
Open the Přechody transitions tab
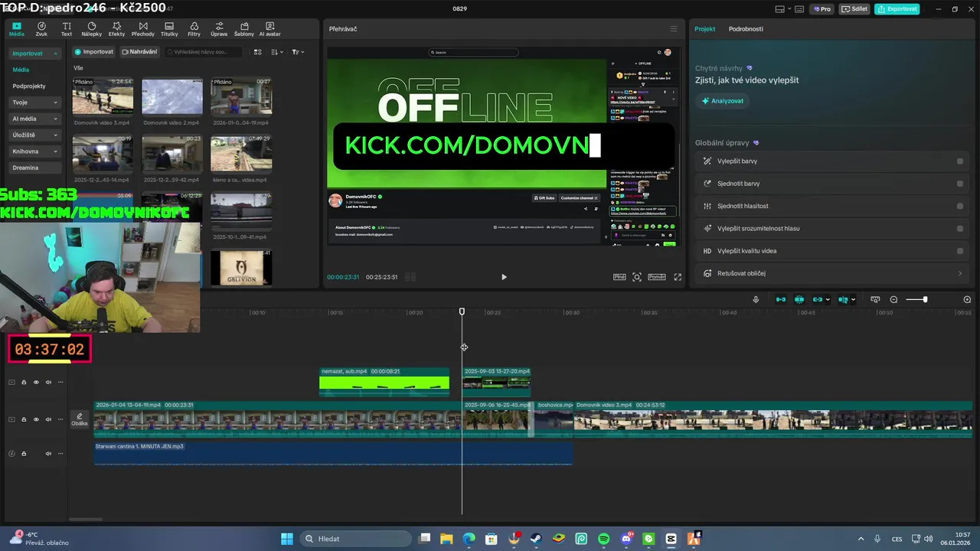pos(142,29)
